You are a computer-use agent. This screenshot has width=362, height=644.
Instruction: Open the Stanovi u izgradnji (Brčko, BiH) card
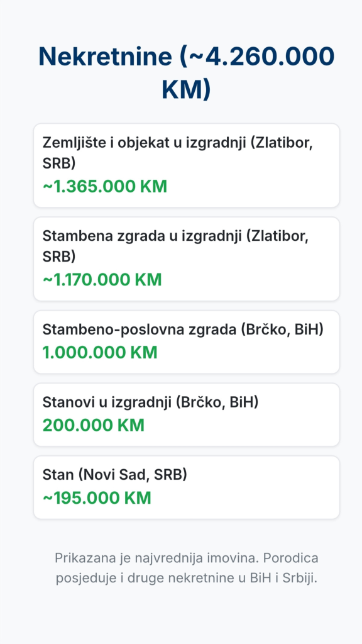point(186,415)
